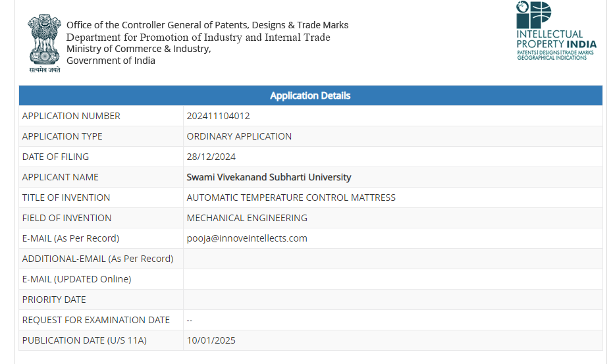The height and width of the screenshot is (364, 611).
Task: Click the Government of India emblem
Action: tap(44, 41)
